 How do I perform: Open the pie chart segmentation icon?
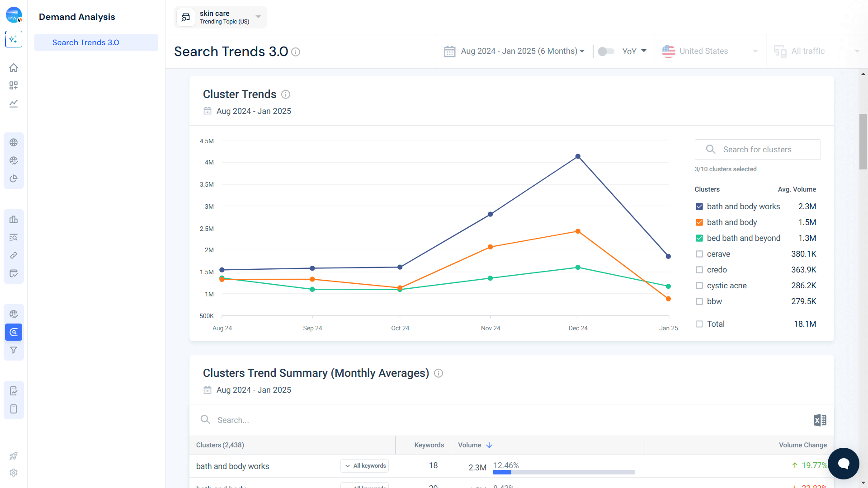14,178
